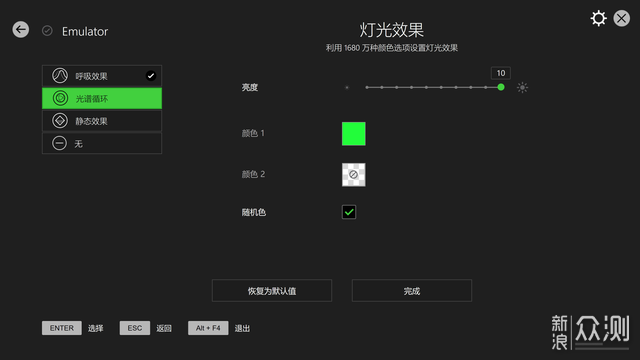640x360 pixels.
Task: Toggle the 随机色 random color checkbox
Action: tap(349, 212)
